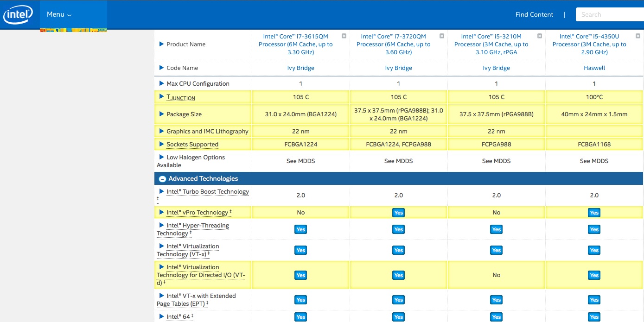Open Intel Core i5-3210M Processor product link
Viewport: 644px width, 322px height.
click(491, 44)
